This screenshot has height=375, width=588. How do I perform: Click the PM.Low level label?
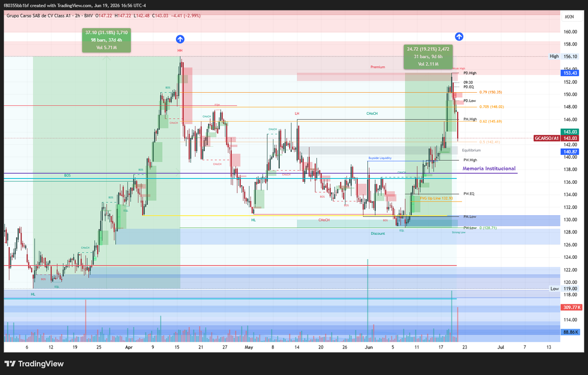pos(469,216)
